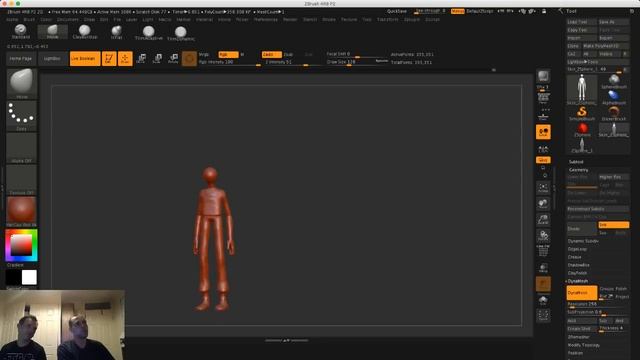This screenshot has width=640, height=360.
Task: Select the TrimDynamic brush icon
Action: 181,33
